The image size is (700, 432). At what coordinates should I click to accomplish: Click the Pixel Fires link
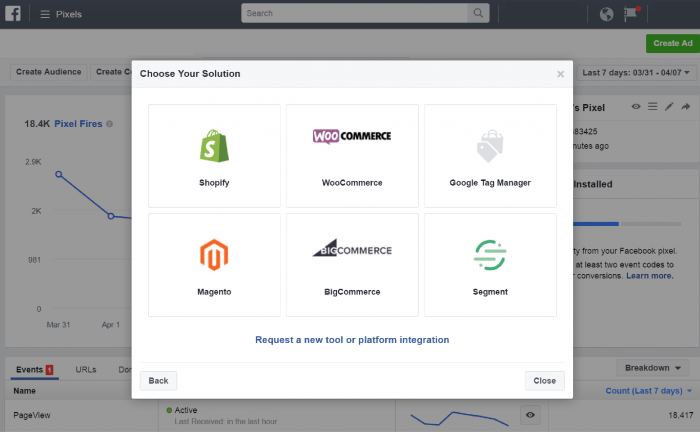pyautogui.click(x=78, y=124)
